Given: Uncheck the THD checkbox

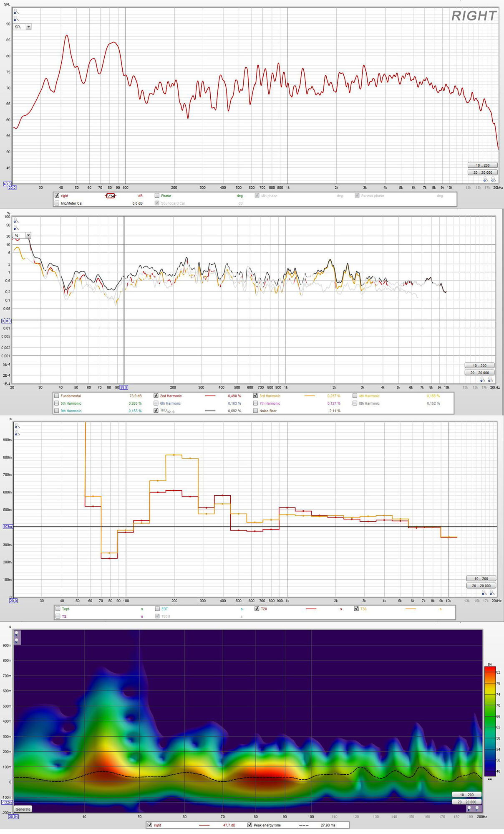Looking at the screenshot, I should point(156,411).
